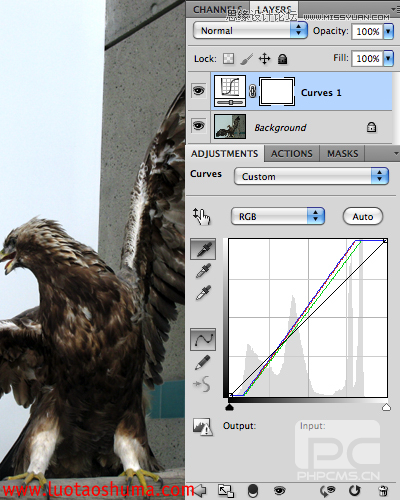Select the edit points curve tool
The height and width of the screenshot is (500, 400).
pos(203,339)
